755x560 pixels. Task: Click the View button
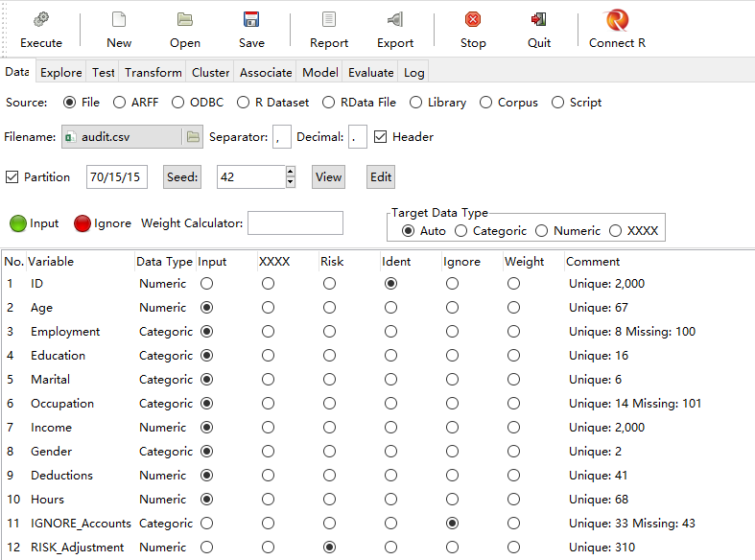(x=328, y=177)
